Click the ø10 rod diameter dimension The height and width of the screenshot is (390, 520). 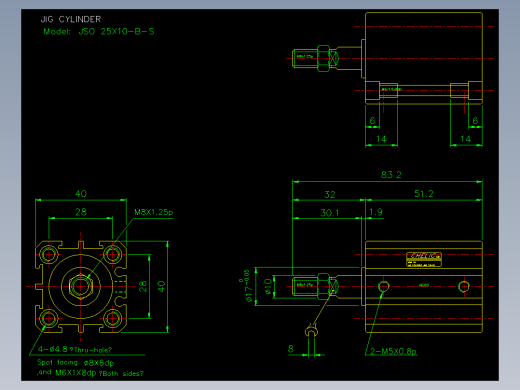[x=268, y=287]
